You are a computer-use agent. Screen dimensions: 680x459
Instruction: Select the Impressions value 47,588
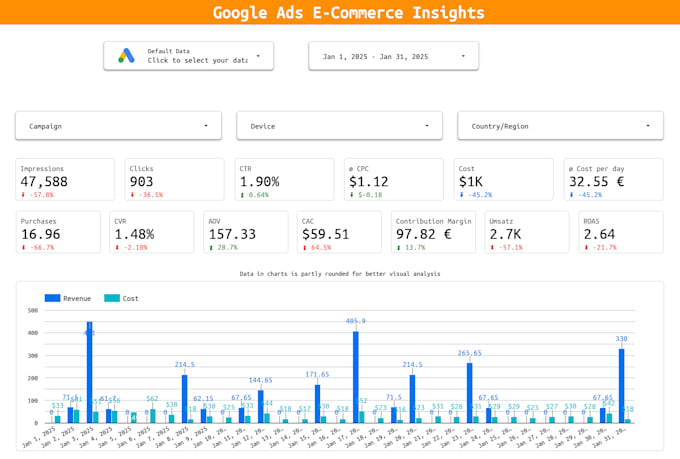[x=44, y=181]
